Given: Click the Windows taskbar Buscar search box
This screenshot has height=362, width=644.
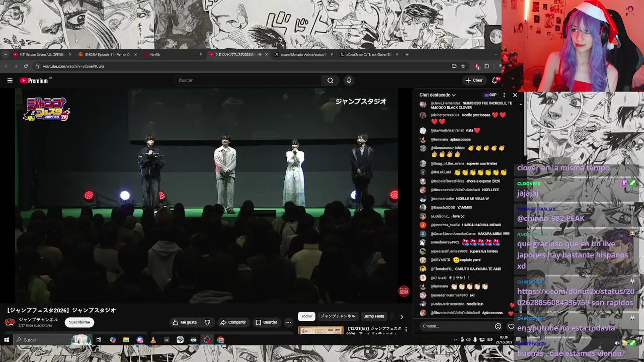Looking at the screenshot, I should 53,340.
